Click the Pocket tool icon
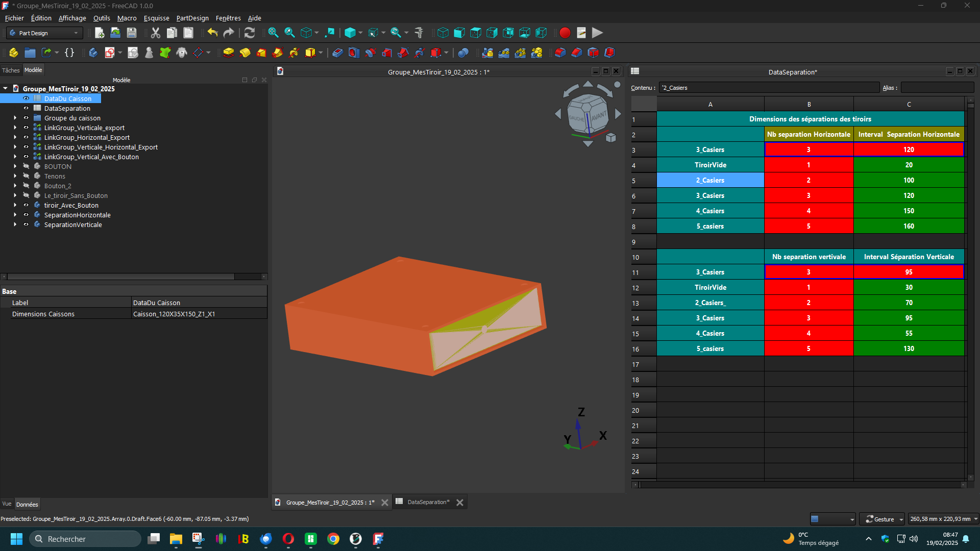This screenshot has width=980, height=551. point(337,53)
